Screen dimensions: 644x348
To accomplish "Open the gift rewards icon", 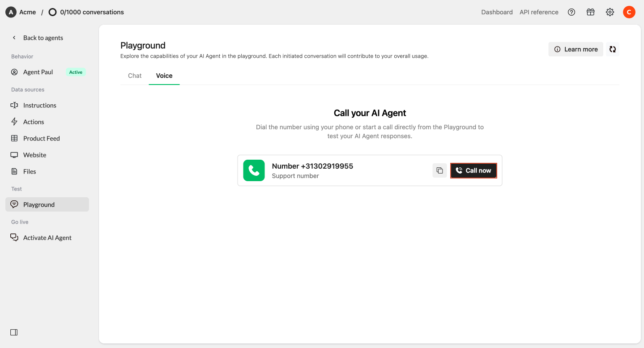I will coord(591,12).
